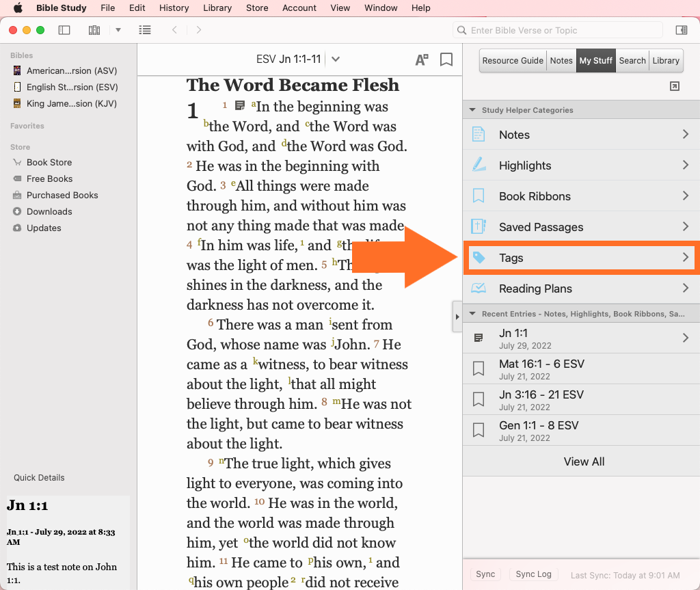Viewport: 700px width, 590px height.
Task: Open the Downloads section in sidebar
Action: [x=49, y=211]
